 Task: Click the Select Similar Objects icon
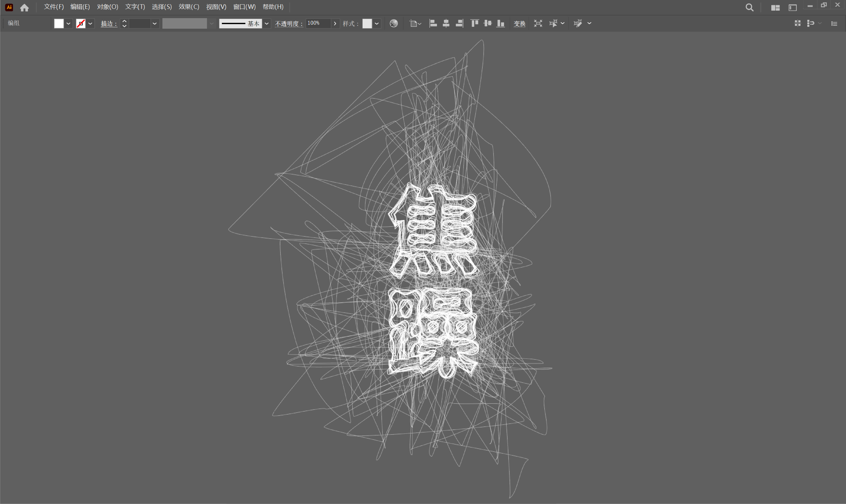point(553,23)
